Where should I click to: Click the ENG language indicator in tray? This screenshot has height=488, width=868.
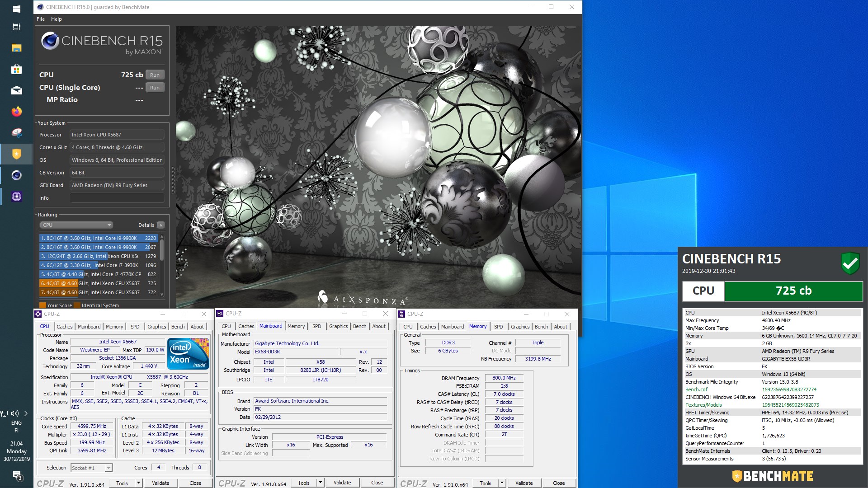(16, 423)
